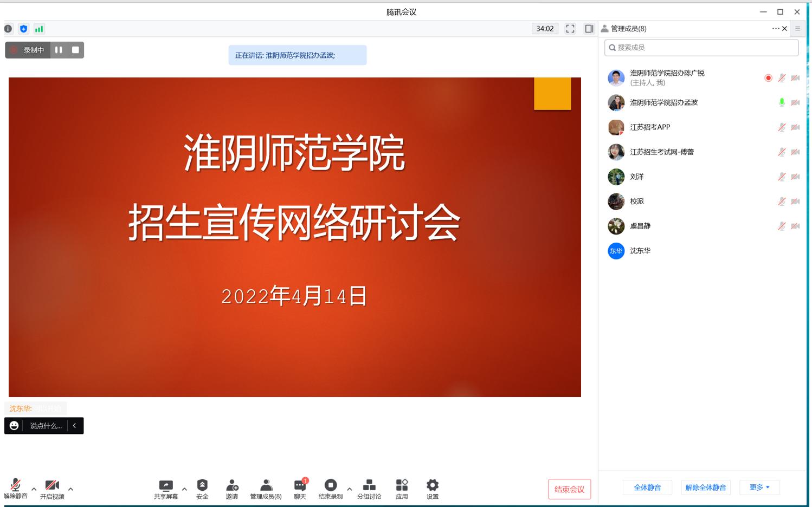Click the 全体静音 button
This screenshot has height=507, width=812.
(x=647, y=487)
